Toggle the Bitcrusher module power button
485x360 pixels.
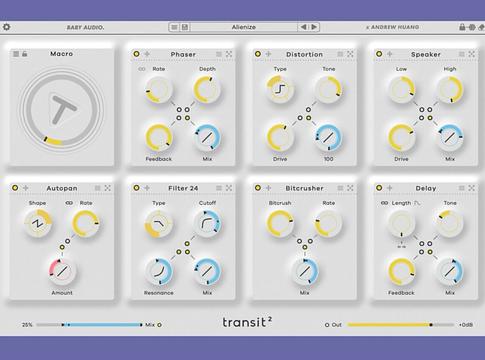point(258,188)
